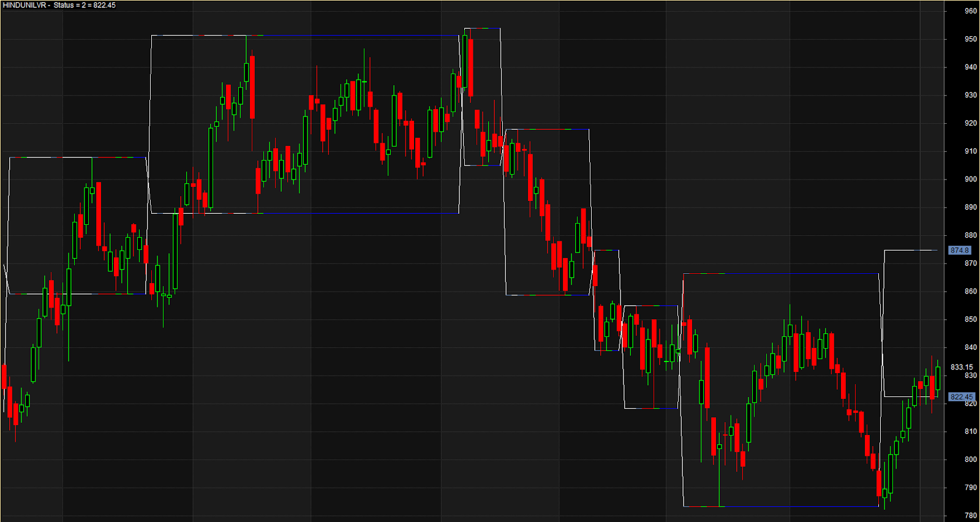Click the 780 price axis label
Image resolution: width=980 pixels, height=522 pixels.
click(x=971, y=516)
